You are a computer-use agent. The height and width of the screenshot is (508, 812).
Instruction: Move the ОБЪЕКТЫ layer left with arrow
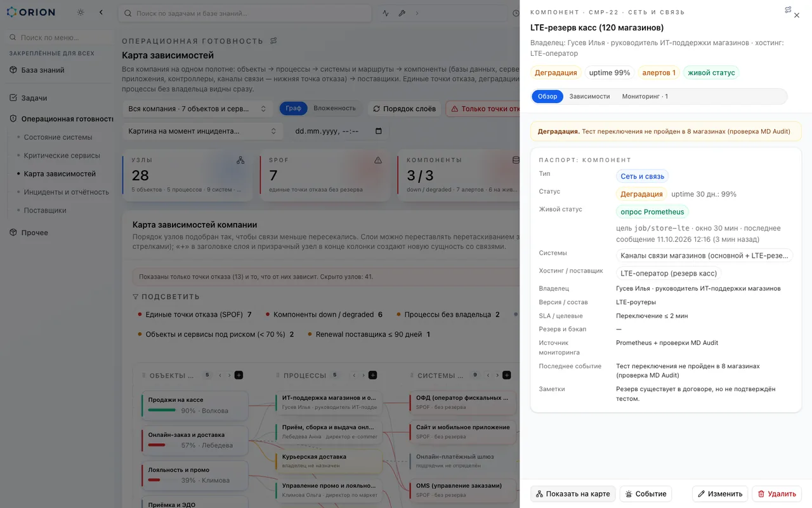coord(220,375)
